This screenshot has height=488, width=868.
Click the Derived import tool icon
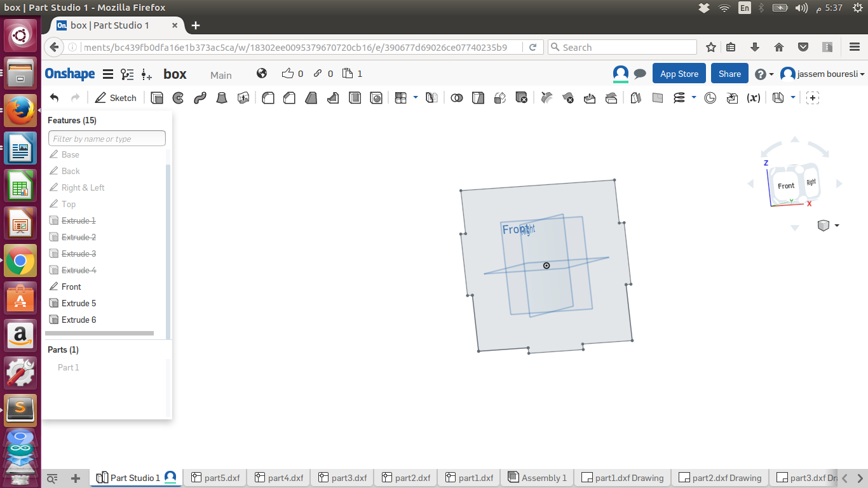click(732, 98)
